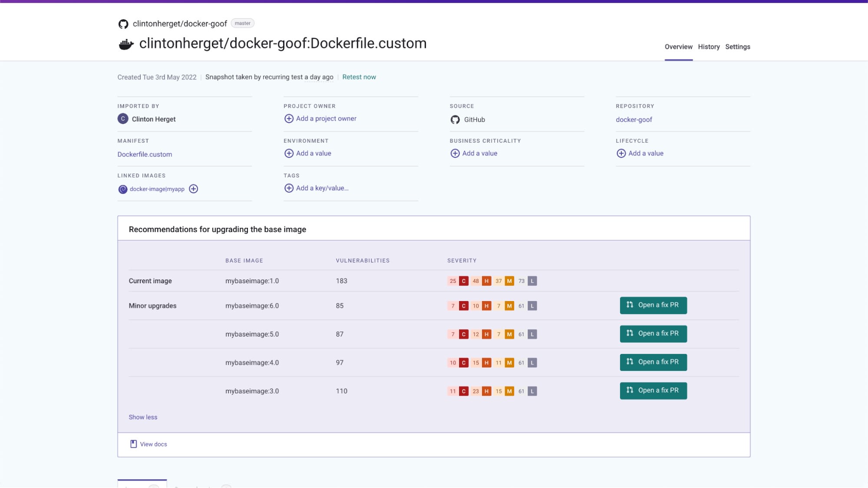Click the 'a day ago' snapshot timestamp

[x=319, y=77]
